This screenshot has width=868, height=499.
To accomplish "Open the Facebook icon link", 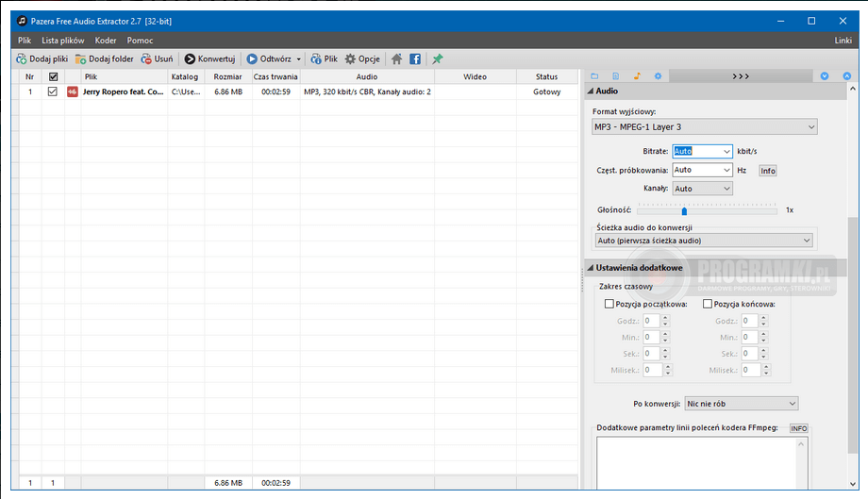I will [415, 59].
